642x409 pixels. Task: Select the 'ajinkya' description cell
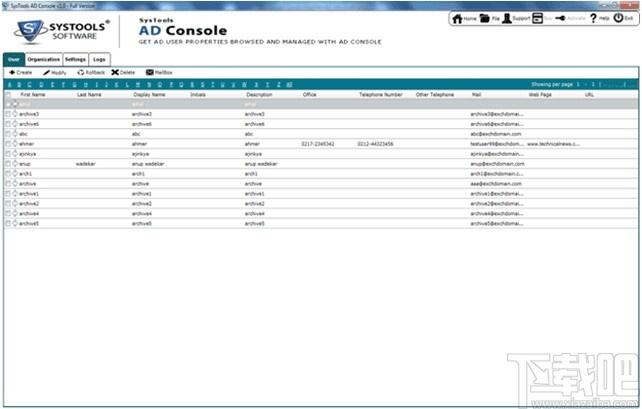(x=253, y=154)
